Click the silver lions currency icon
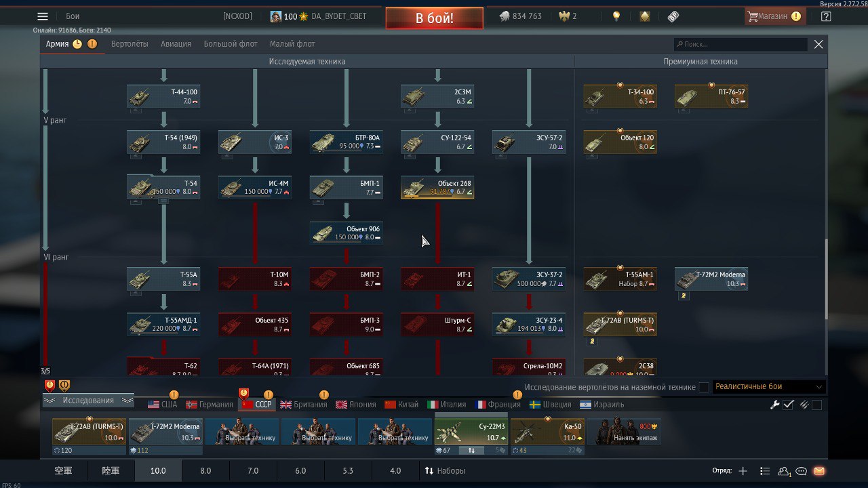Image resolution: width=868 pixels, height=488 pixels. (505, 16)
